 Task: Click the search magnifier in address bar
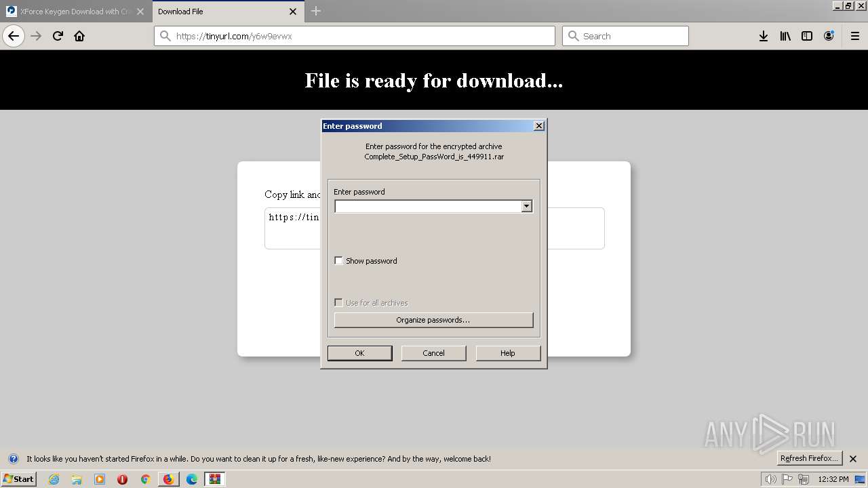[165, 36]
